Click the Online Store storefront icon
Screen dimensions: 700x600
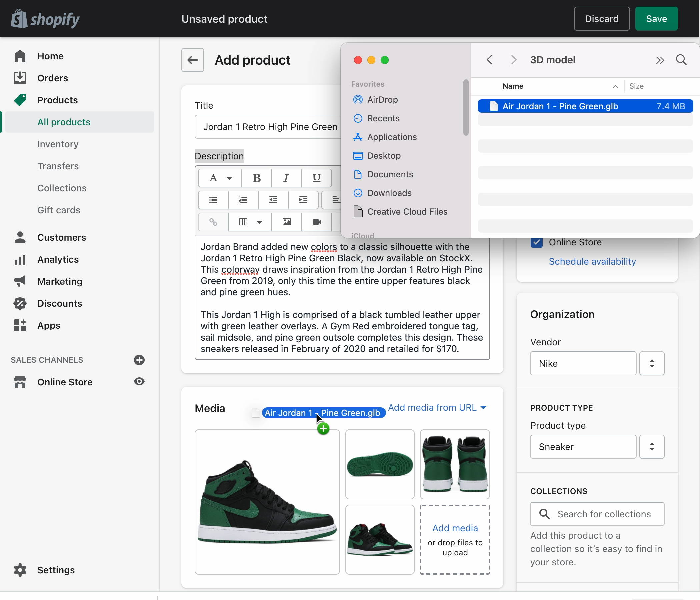point(20,382)
